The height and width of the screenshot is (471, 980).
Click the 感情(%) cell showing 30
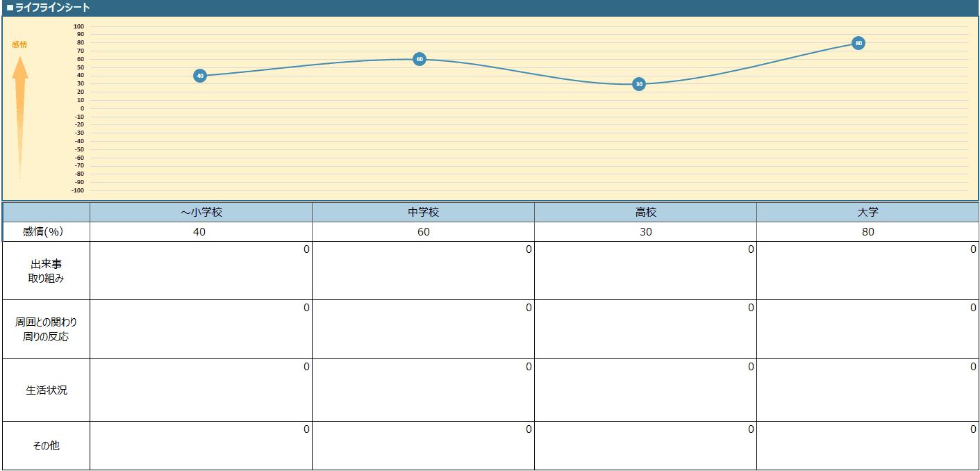click(645, 232)
